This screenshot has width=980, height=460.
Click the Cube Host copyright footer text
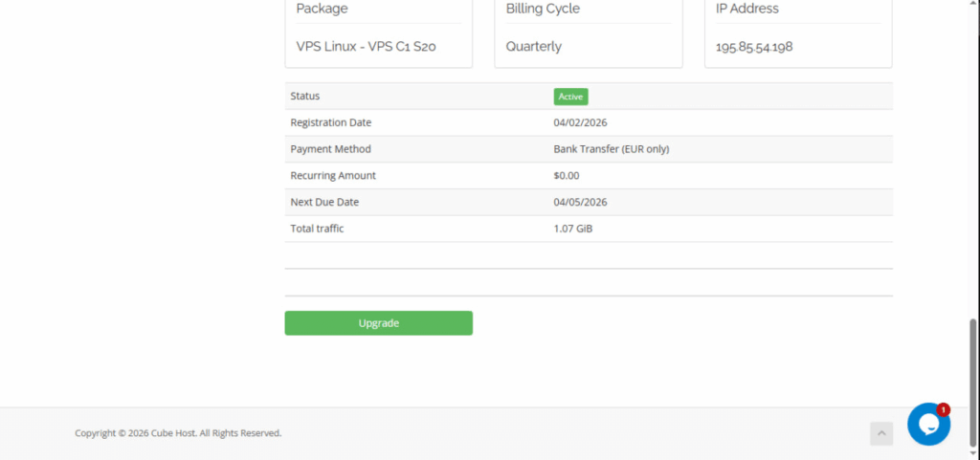[178, 433]
